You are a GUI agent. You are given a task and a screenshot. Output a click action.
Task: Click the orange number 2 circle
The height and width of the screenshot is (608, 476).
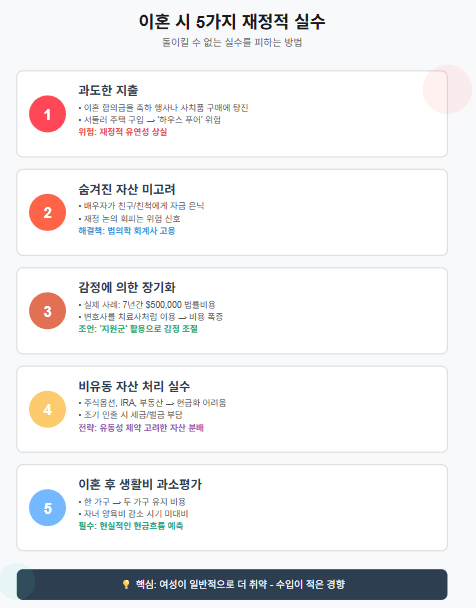tap(47, 212)
